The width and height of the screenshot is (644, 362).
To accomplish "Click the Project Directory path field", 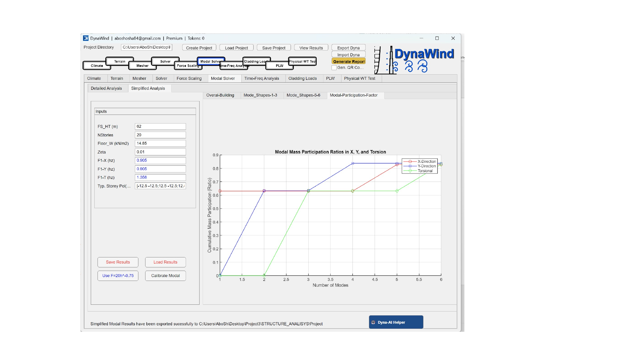I will [146, 47].
